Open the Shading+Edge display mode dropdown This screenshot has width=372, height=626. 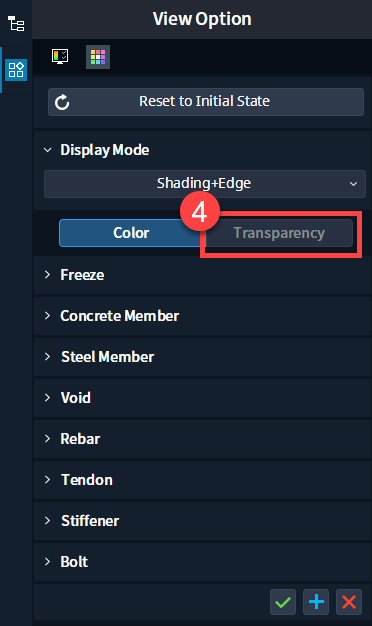205,184
